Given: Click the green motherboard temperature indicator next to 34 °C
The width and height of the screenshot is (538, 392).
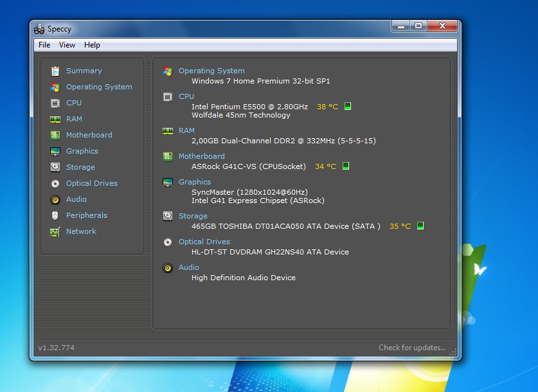Looking at the screenshot, I should pos(346,166).
